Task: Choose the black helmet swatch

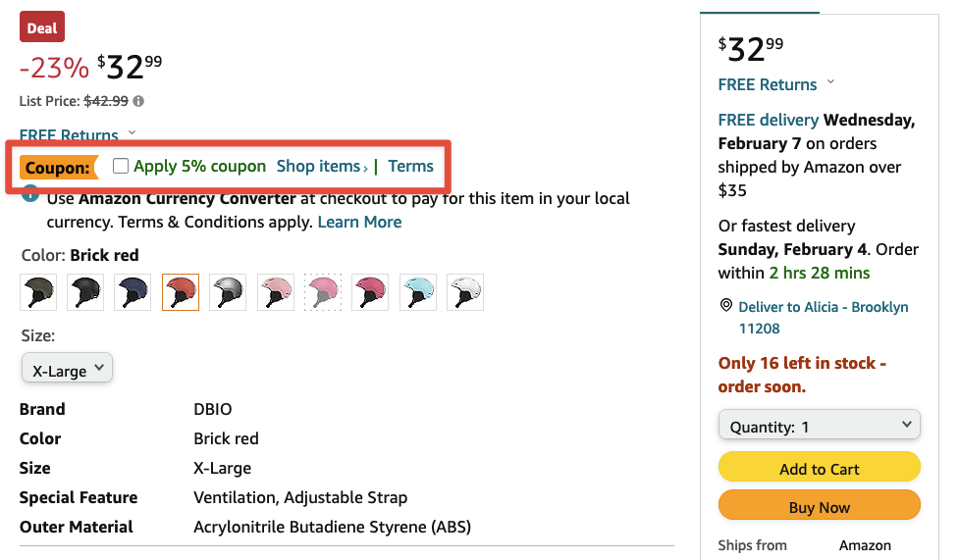Action: tap(85, 292)
